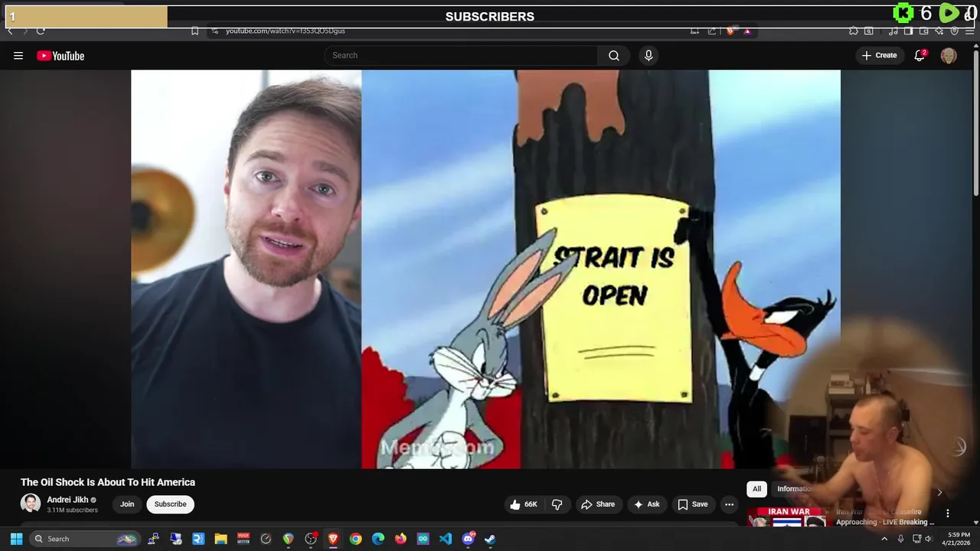
Task: Open the volume control tray icon
Action: (x=929, y=539)
